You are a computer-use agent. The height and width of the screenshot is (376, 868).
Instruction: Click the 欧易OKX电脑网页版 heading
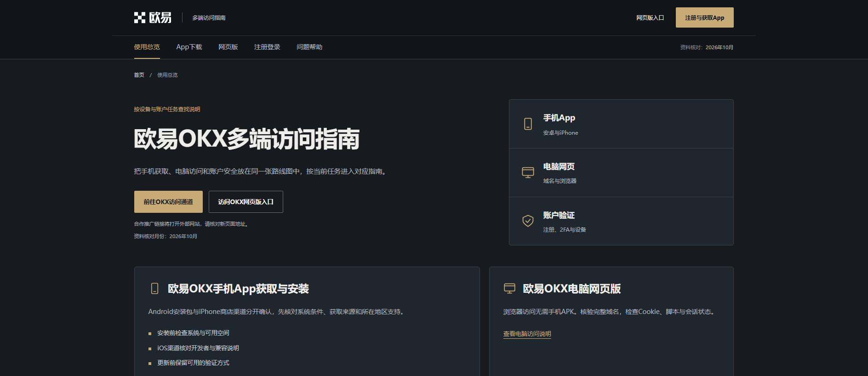(572, 289)
